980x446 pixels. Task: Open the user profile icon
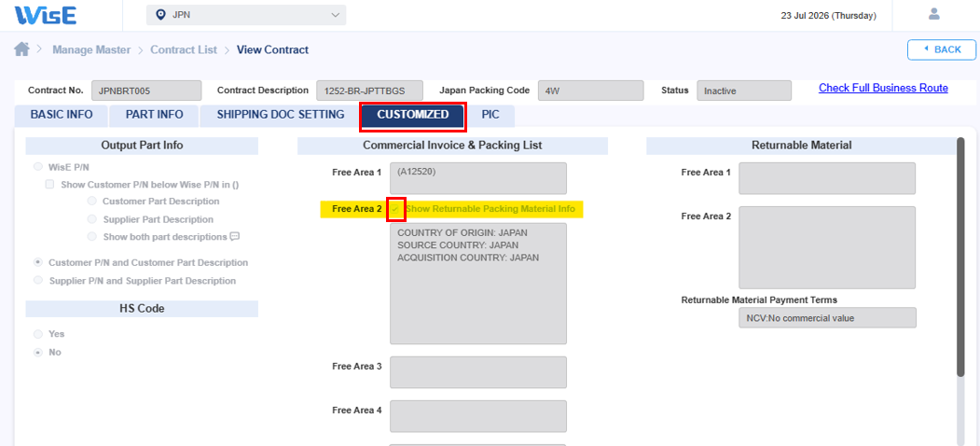(934, 14)
